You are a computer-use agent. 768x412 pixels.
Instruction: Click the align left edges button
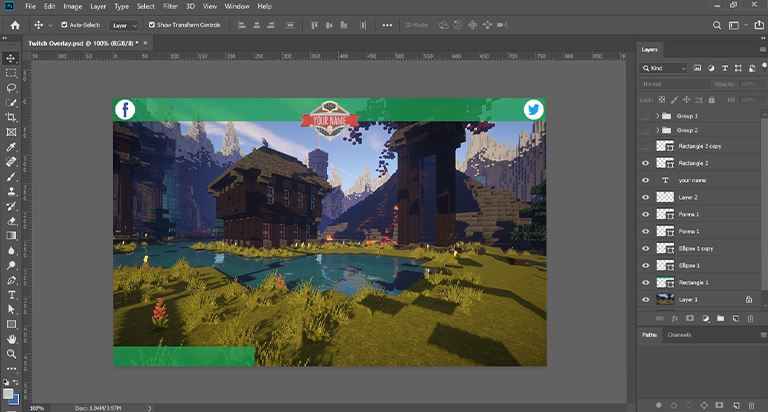tap(241, 25)
